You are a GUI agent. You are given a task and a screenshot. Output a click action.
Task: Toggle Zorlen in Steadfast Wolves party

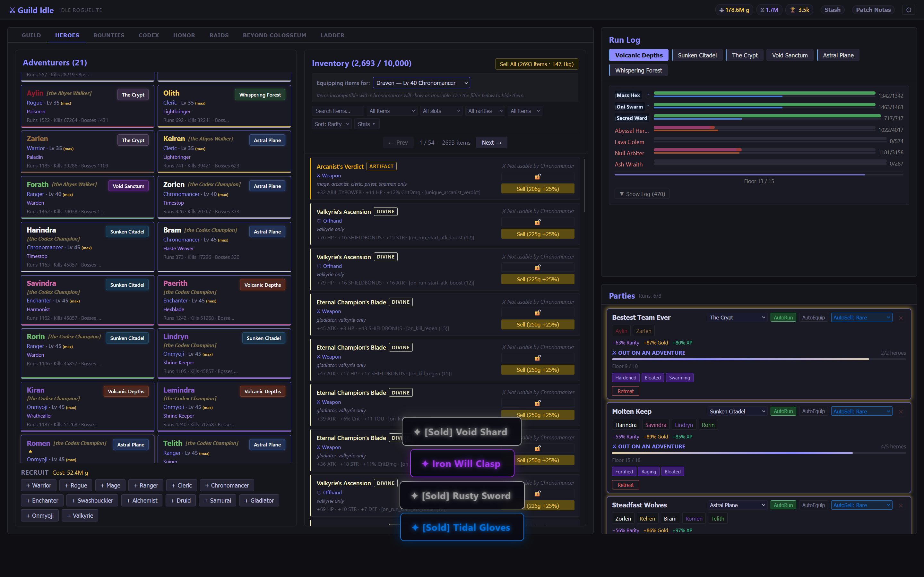point(623,519)
